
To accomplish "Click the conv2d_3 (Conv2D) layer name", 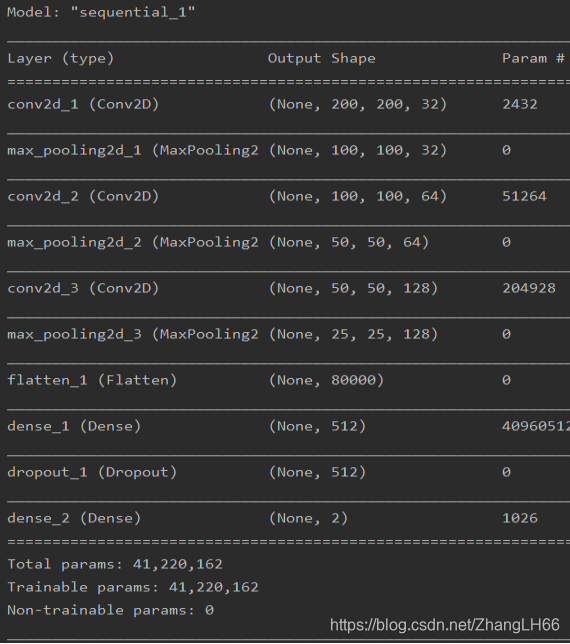I will tap(83, 288).
